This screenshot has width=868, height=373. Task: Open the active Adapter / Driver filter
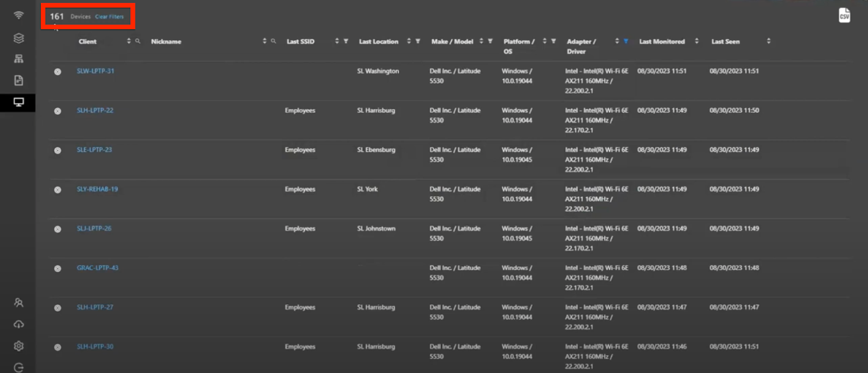click(x=626, y=41)
